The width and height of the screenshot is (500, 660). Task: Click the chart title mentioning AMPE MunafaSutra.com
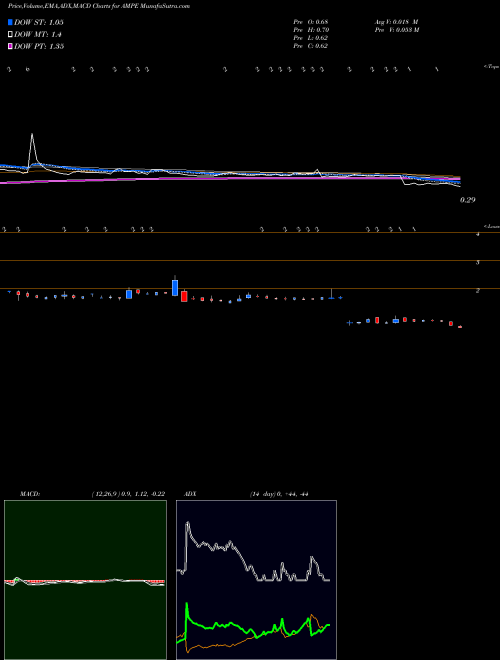point(98,6)
